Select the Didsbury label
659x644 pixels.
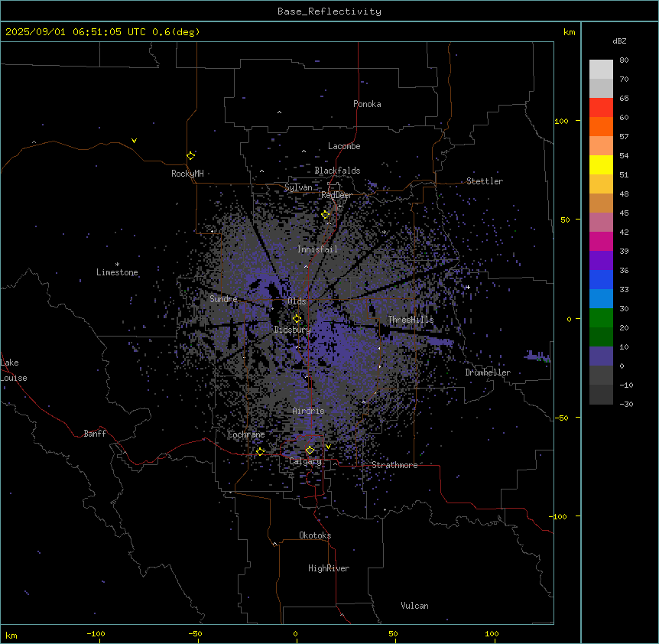(292, 330)
